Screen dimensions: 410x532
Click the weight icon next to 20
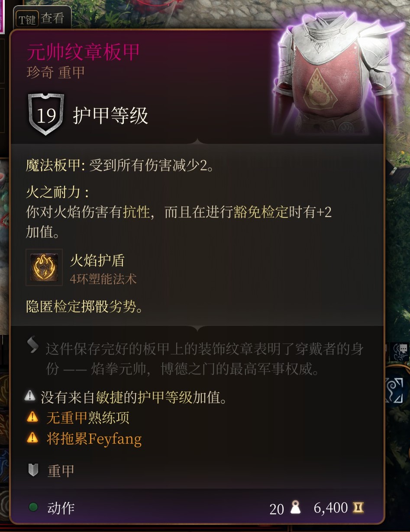(296, 507)
